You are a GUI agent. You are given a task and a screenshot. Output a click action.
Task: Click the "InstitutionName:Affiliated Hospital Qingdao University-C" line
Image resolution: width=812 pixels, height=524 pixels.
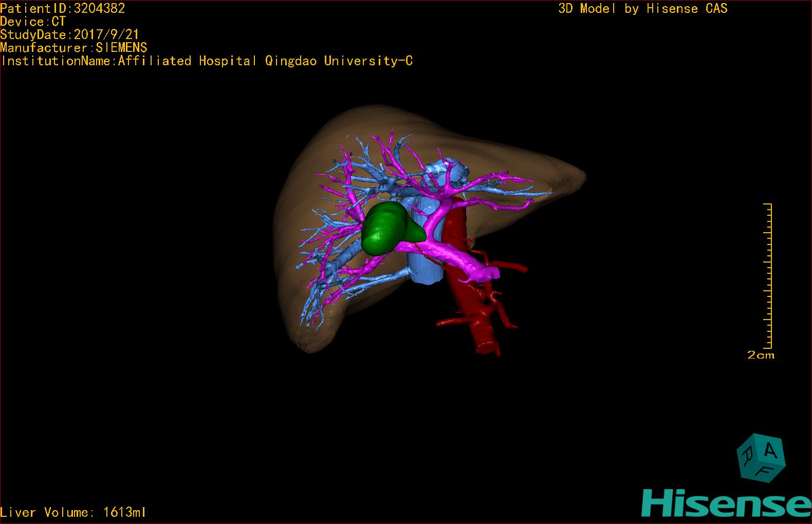pos(207,61)
